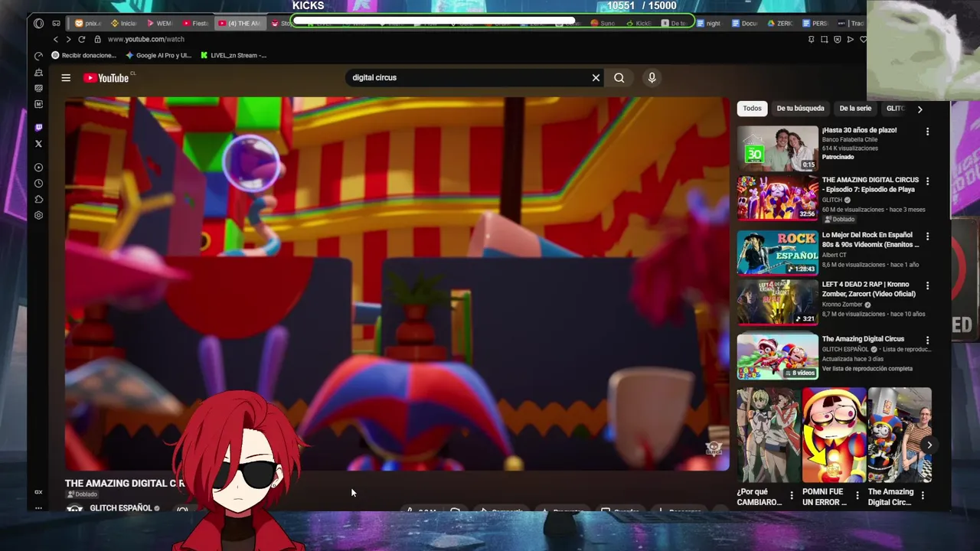Switch to the 'Docu' browser tab

tap(745, 24)
